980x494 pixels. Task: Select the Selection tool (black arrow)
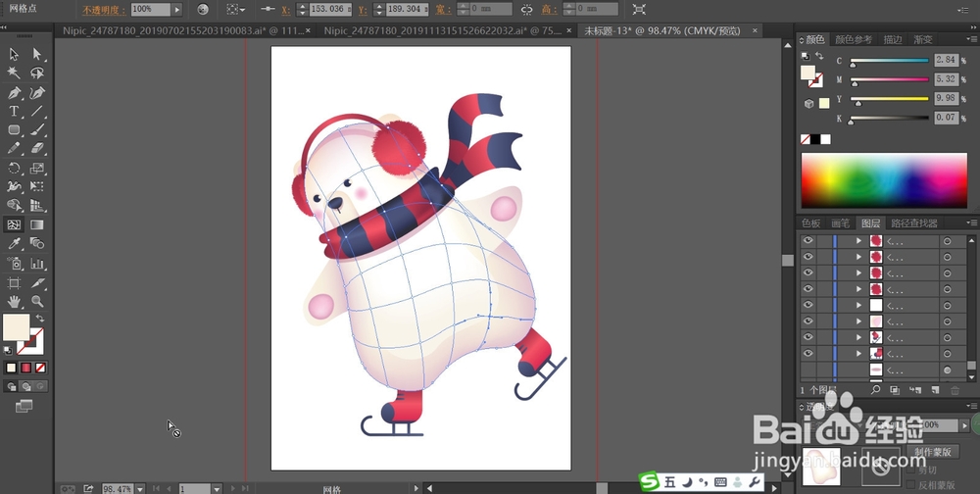coord(14,54)
